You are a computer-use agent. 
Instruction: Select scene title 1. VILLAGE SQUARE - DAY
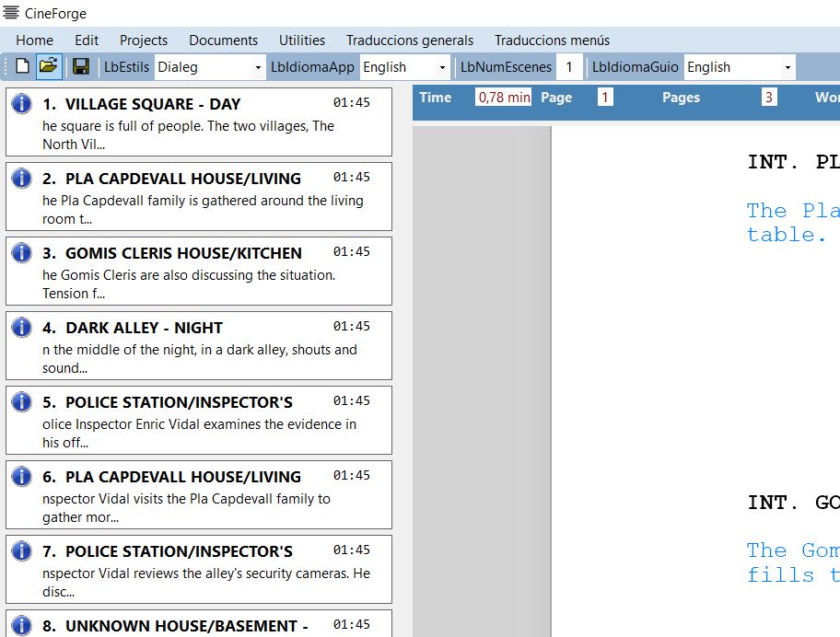[142, 104]
